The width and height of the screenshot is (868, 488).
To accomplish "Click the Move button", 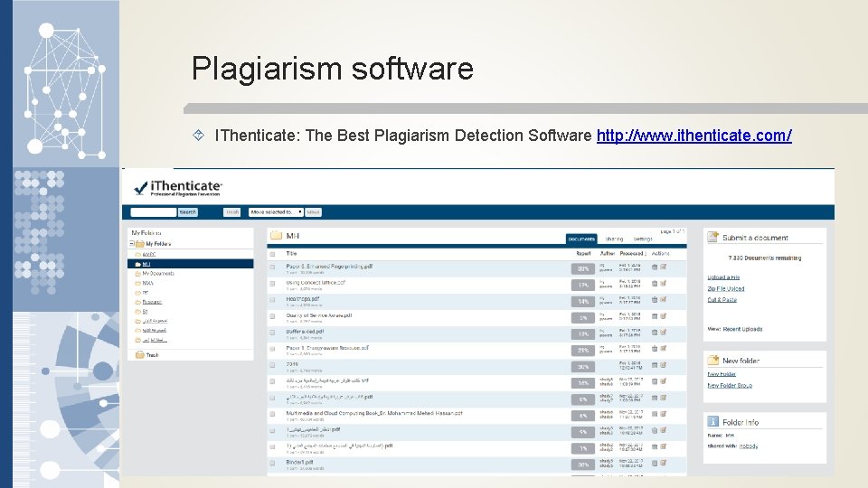I will (314, 211).
